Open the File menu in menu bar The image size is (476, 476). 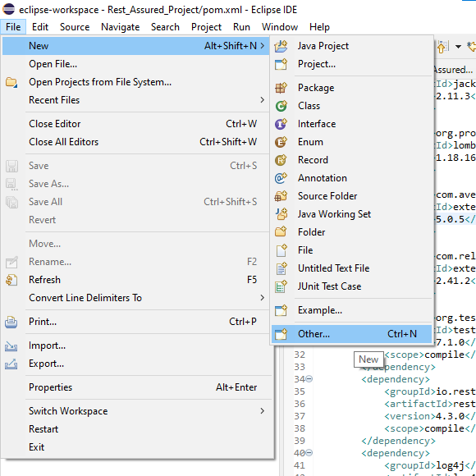coord(13,27)
